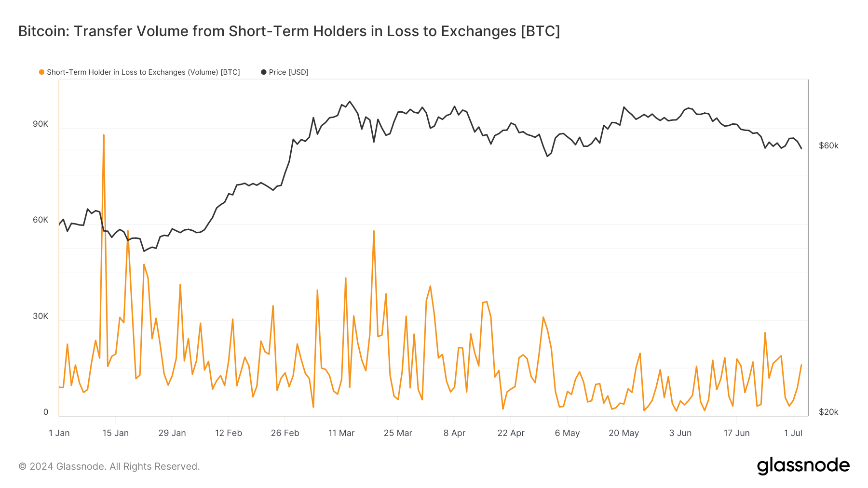868x488 pixels.
Task: Select the 15 Jan x-axis label
Action: pos(116,433)
